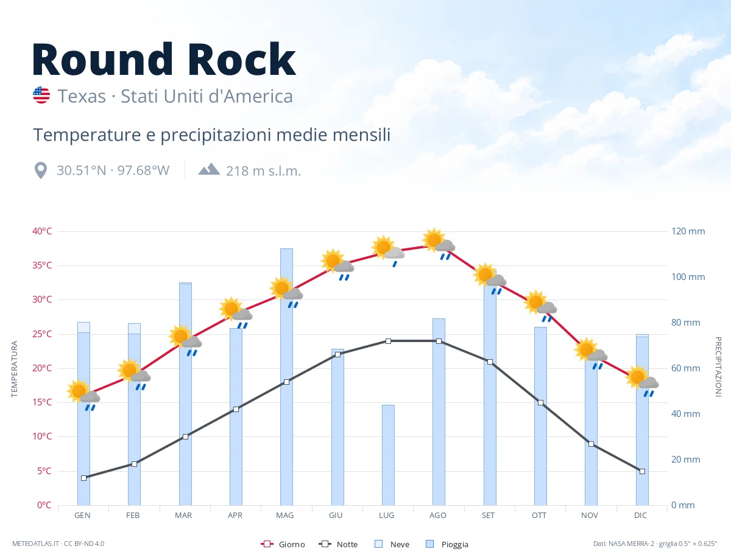The width and height of the screenshot is (731, 560).
Task: Click the NASA MERRA-2 data source text
Action: coord(655,544)
